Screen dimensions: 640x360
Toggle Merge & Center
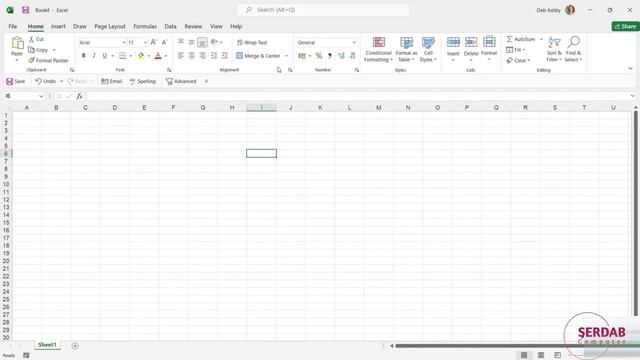click(258, 56)
